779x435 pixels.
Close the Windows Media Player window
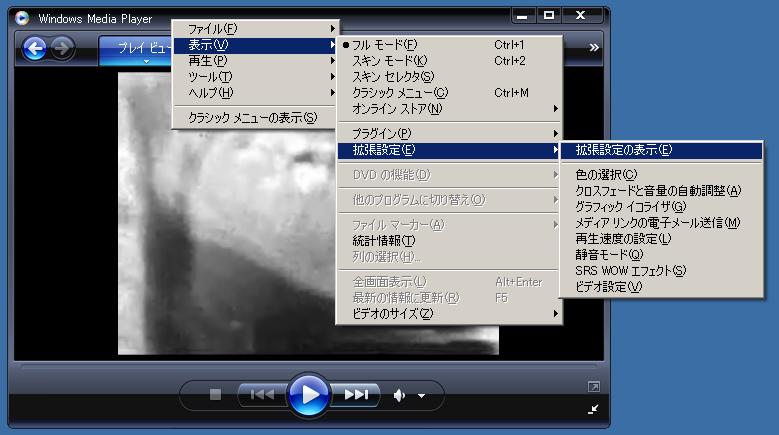580,16
